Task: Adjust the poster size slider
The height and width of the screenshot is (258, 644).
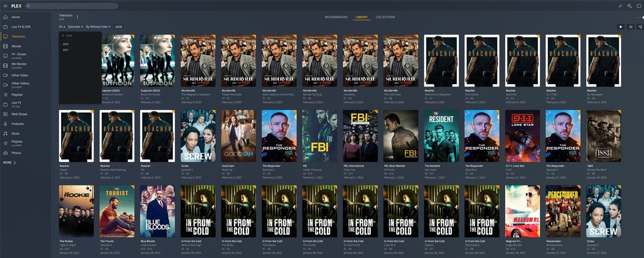Action: tap(641, 17)
